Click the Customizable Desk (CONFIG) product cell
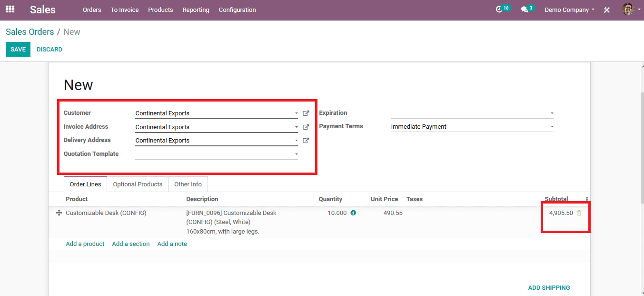Image resolution: width=644 pixels, height=296 pixels. point(106,213)
